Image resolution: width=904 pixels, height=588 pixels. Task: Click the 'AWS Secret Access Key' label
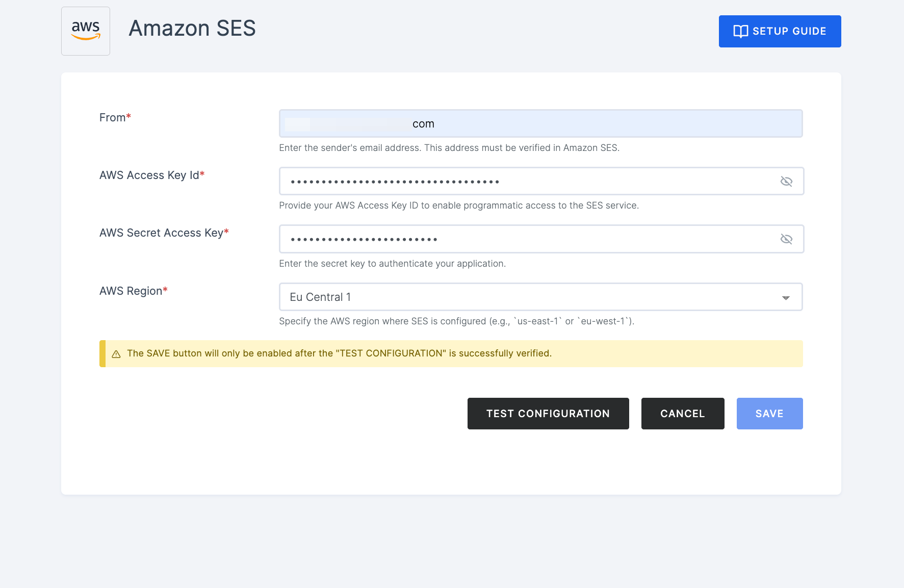pos(164,233)
